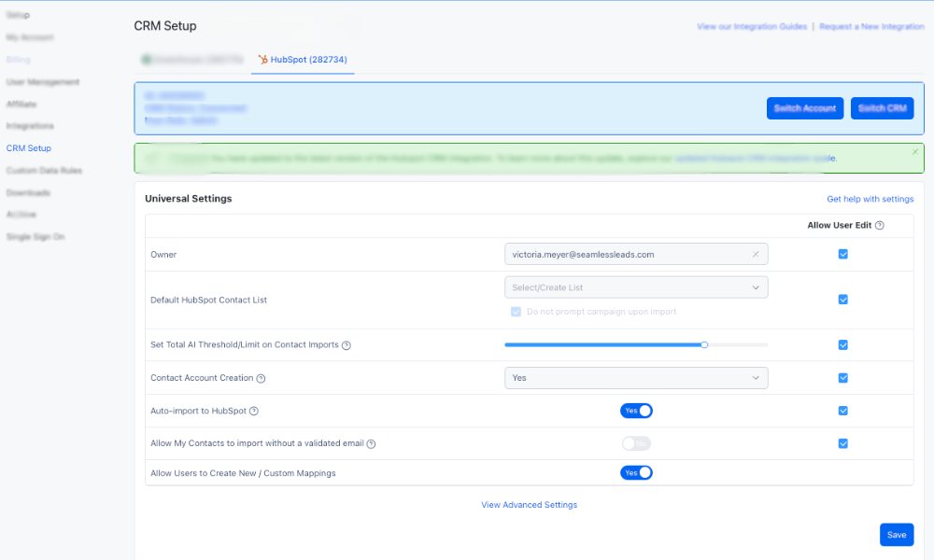Click help icon beside Set Total AI Threshold

[x=347, y=345]
